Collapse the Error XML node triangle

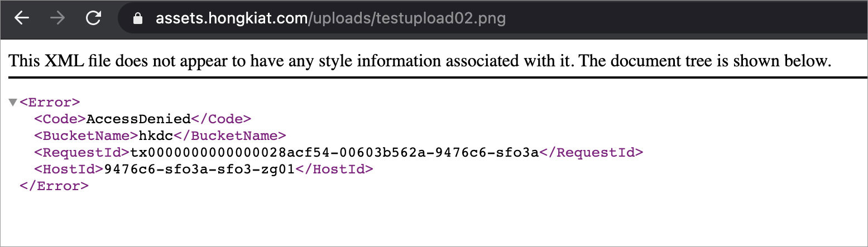point(13,103)
